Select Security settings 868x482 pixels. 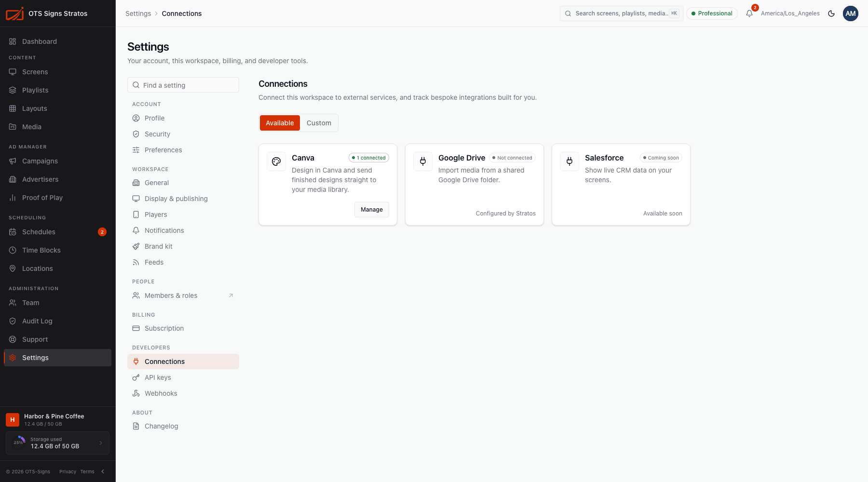pos(183,134)
